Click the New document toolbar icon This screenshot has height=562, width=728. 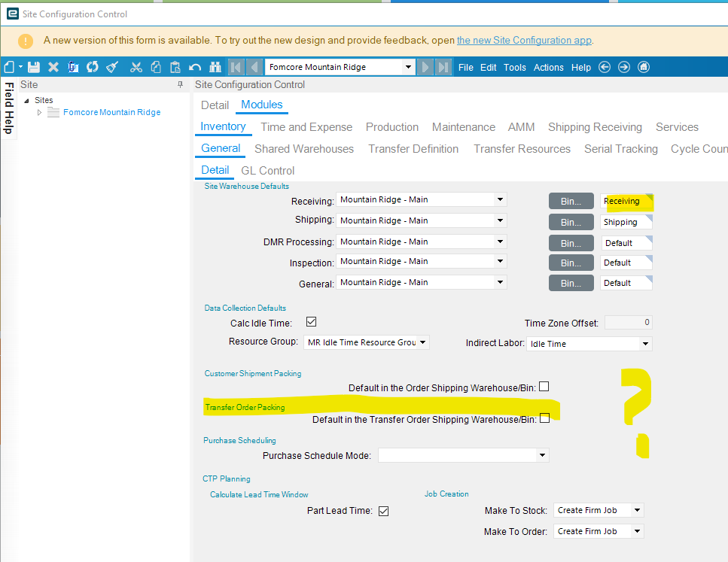[9, 67]
